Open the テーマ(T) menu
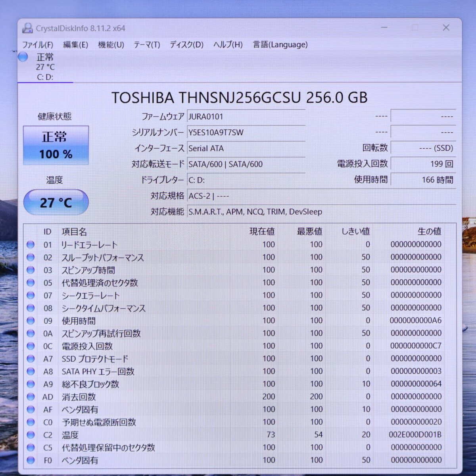Viewport: 476px width, 476px height. (x=147, y=44)
